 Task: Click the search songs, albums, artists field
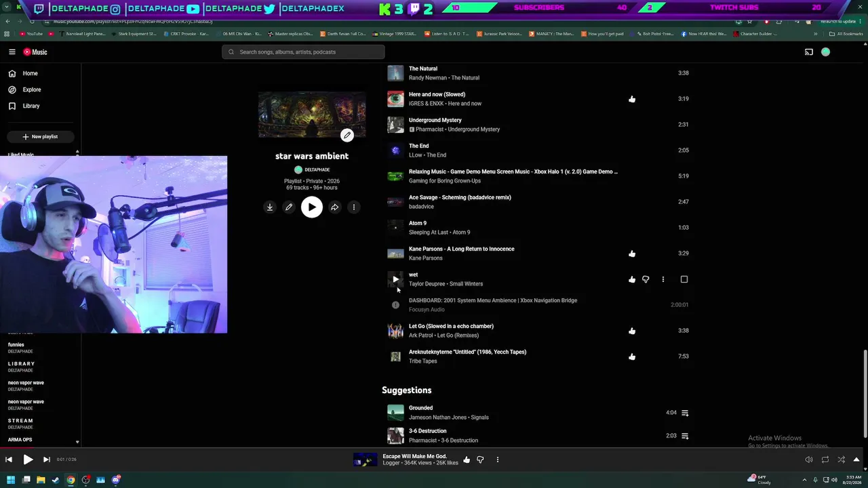(303, 52)
